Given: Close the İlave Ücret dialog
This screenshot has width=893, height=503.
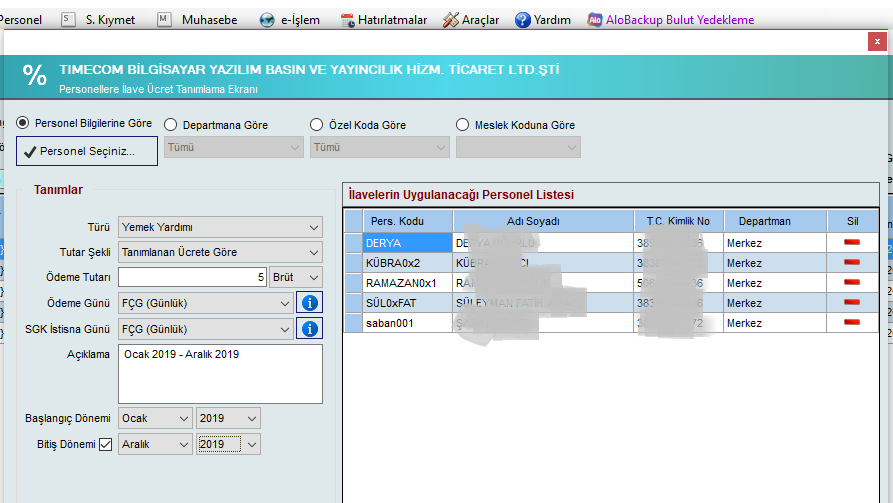Looking at the screenshot, I should pyautogui.click(x=877, y=42).
